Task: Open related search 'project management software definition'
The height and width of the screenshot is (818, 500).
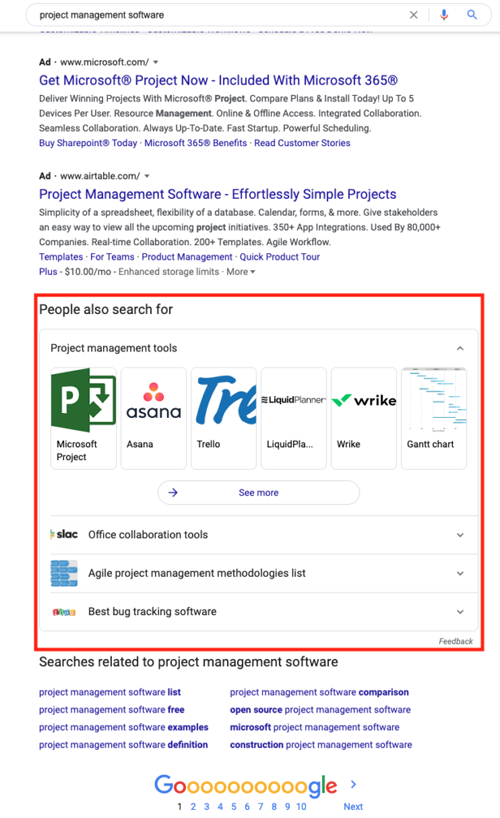Action: click(123, 744)
